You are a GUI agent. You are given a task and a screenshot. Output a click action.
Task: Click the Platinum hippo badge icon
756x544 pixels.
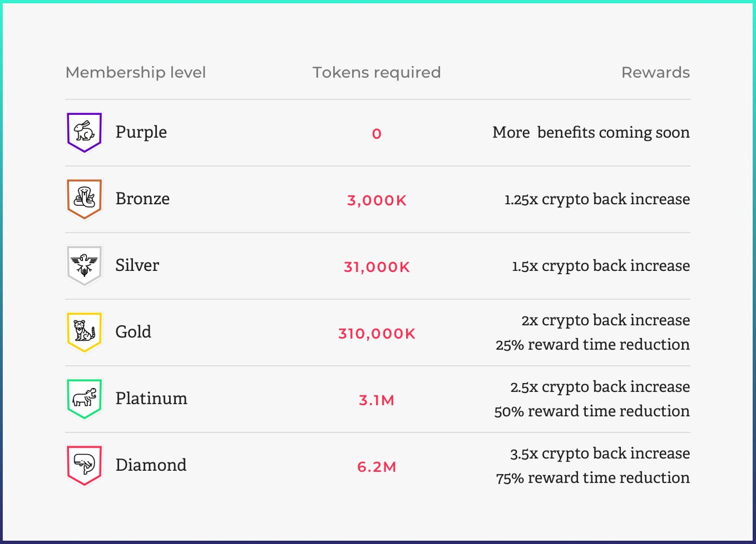tap(84, 399)
